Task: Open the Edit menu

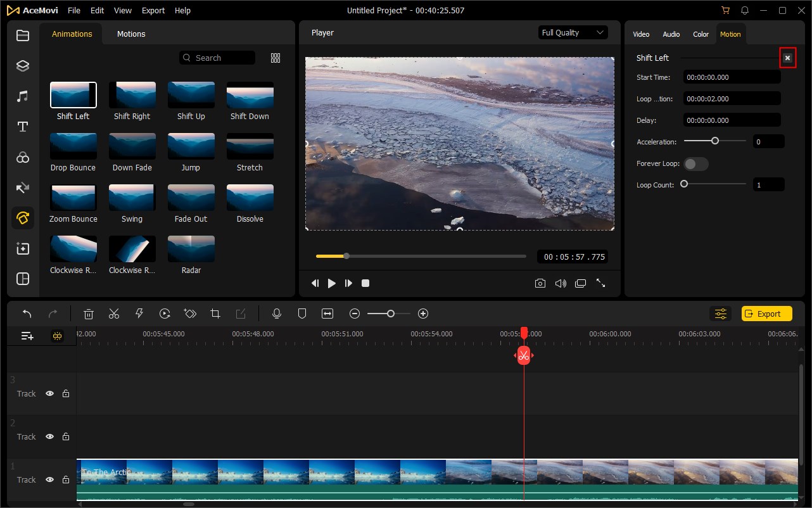Action: tap(97, 11)
